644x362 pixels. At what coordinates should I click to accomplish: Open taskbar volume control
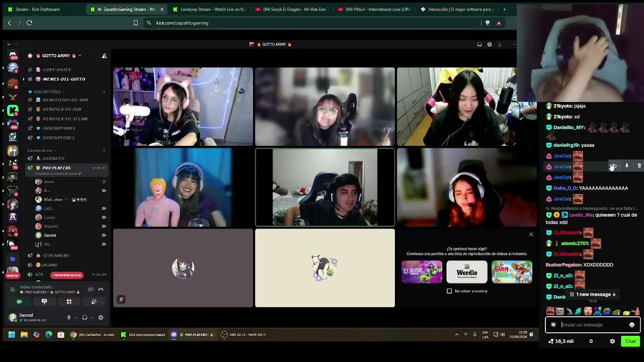(502, 335)
